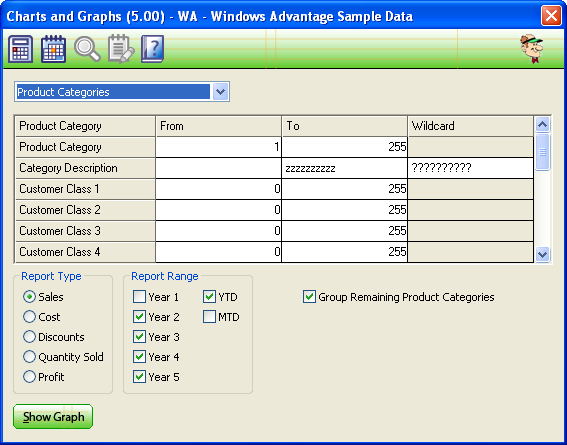Open the calculator toolbar icon

tap(20, 49)
